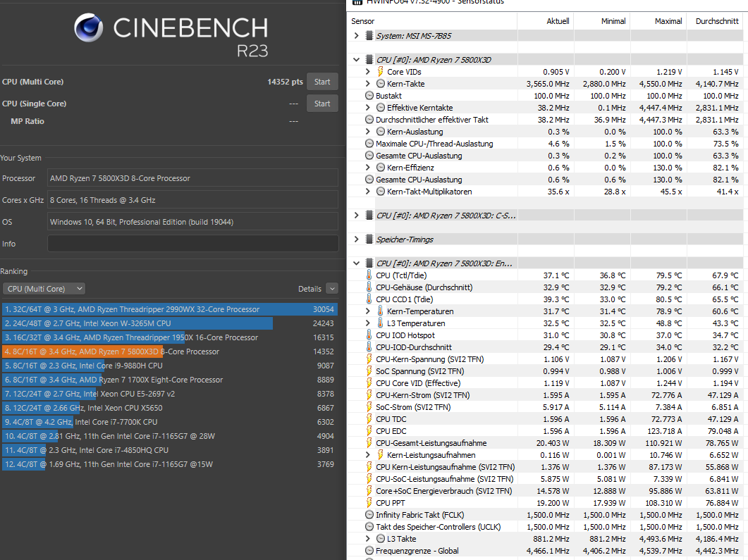Select the i7-1165G7 @ 28W ranking entry

170,436
